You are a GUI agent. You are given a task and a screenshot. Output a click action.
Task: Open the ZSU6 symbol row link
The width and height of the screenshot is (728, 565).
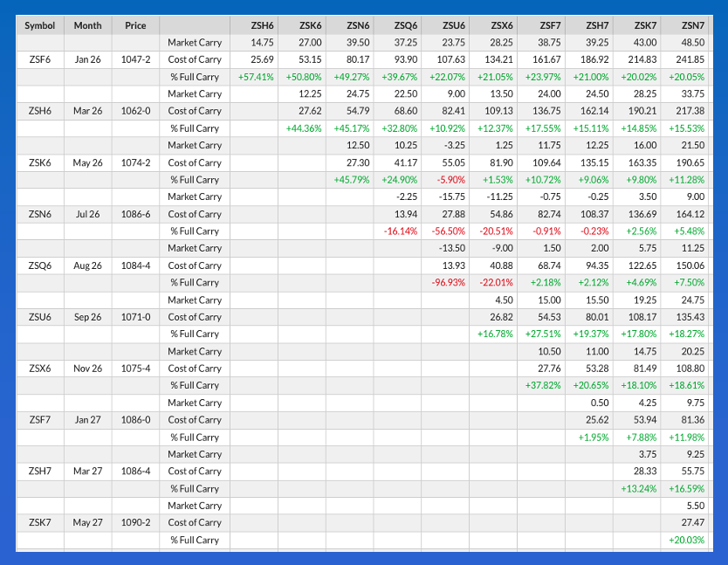pyautogui.click(x=39, y=317)
